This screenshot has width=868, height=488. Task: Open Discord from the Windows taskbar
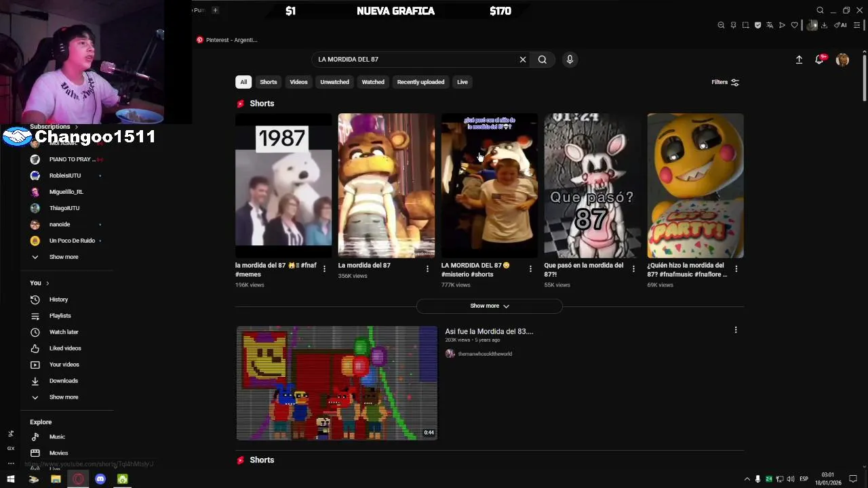(x=100, y=479)
